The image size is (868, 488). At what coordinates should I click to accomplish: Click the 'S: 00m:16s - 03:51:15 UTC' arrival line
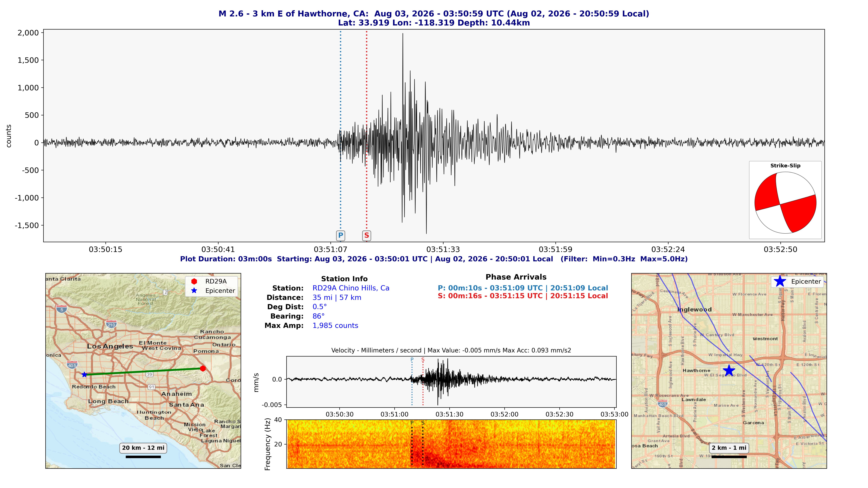coord(523,296)
